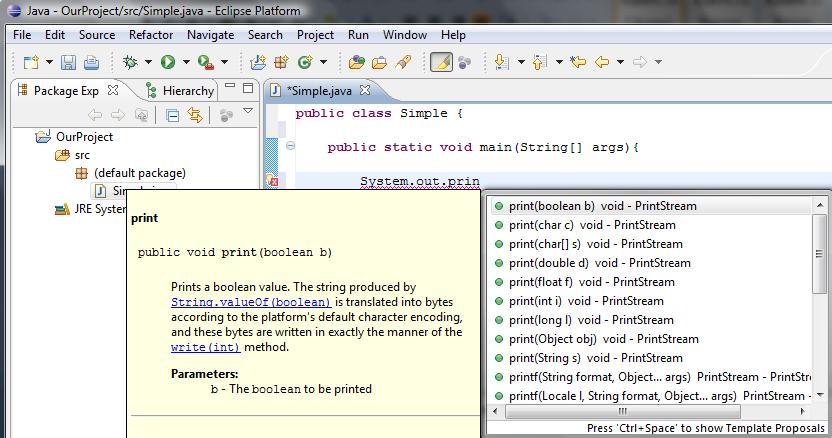Open the Project menu

click(x=315, y=35)
